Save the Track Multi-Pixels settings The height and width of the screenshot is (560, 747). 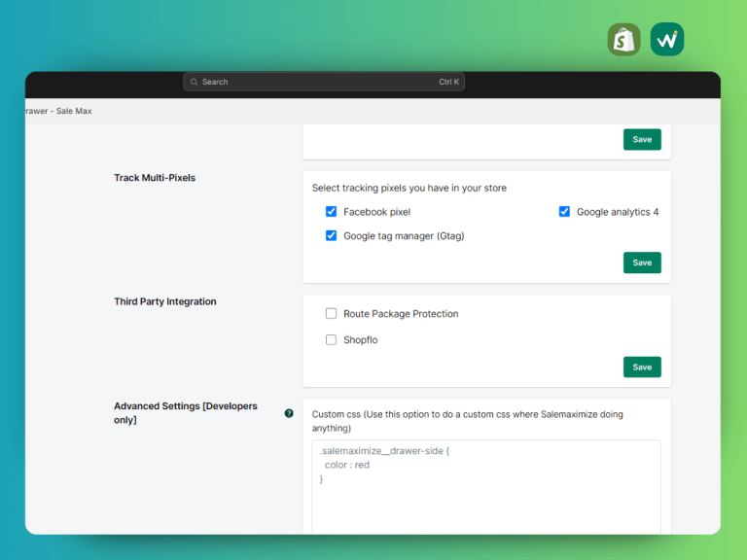tap(642, 262)
